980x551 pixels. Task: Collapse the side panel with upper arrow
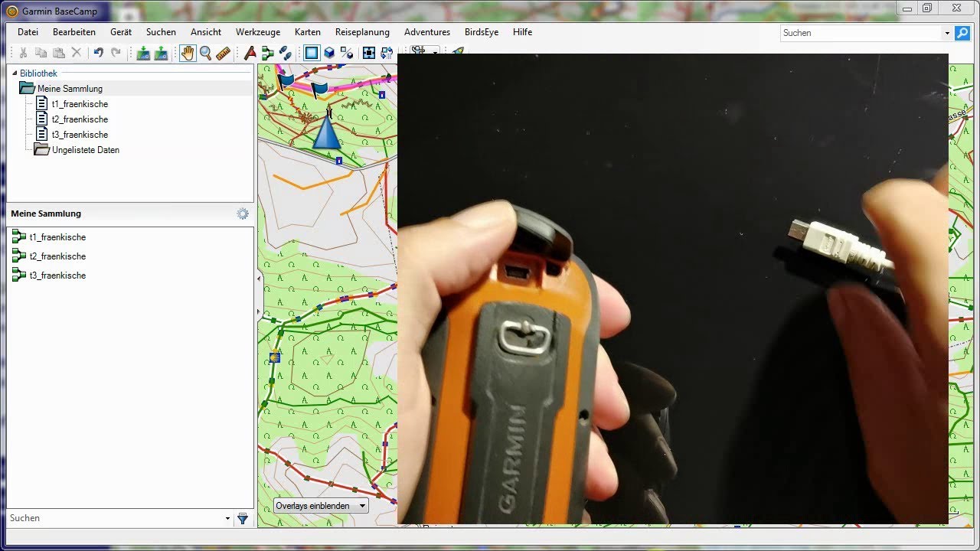click(x=259, y=279)
